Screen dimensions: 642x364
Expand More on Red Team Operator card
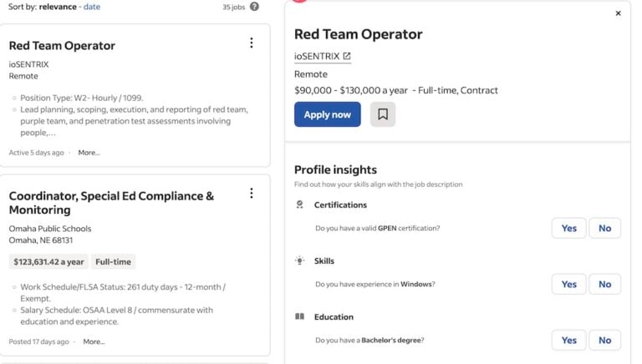(89, 153)
